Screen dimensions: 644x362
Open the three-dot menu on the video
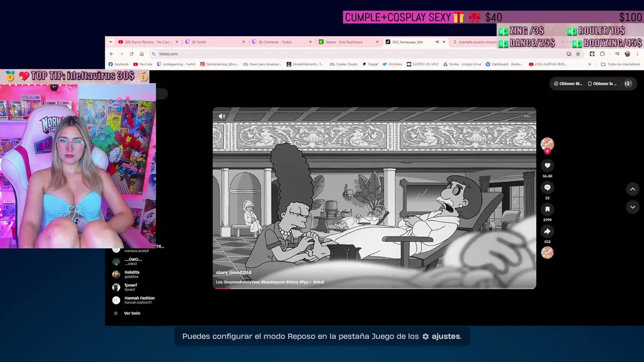tap(527, 116)
